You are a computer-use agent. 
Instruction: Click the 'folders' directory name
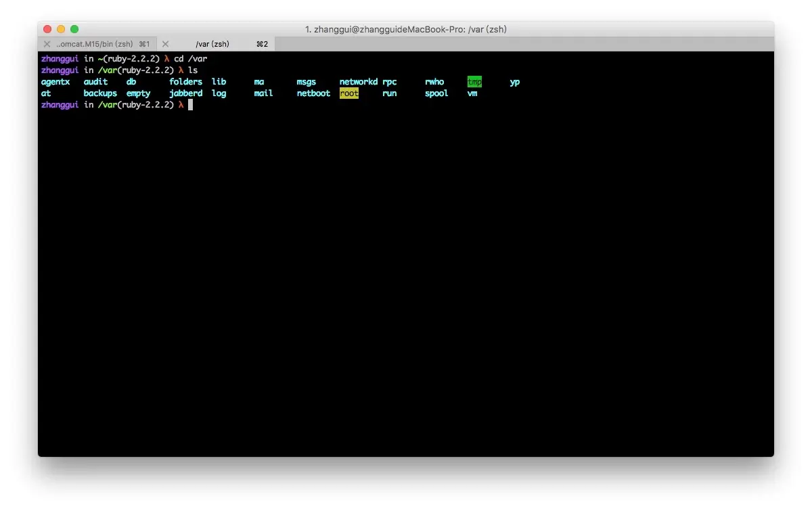[185, 82]
